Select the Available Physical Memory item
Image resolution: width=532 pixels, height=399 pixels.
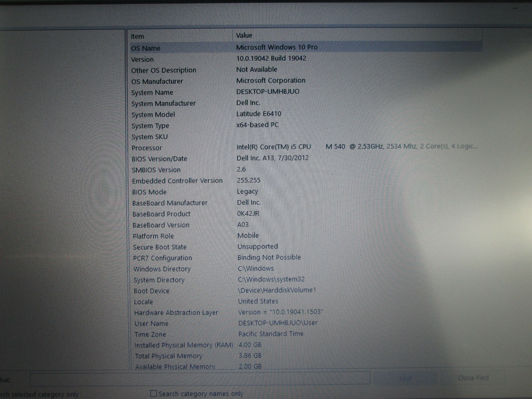click(175, 367)
